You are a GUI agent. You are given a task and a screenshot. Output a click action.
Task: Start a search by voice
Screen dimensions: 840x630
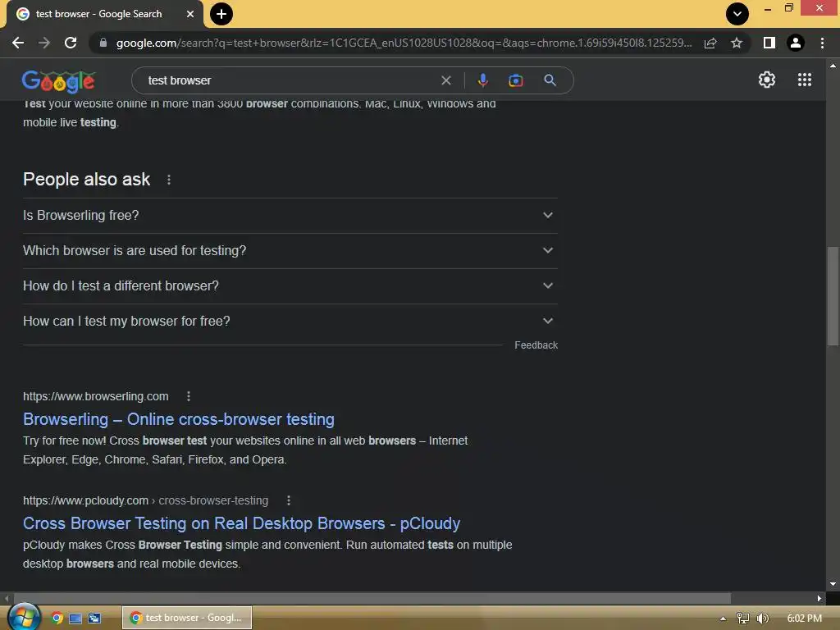click(x=482, y=80)
